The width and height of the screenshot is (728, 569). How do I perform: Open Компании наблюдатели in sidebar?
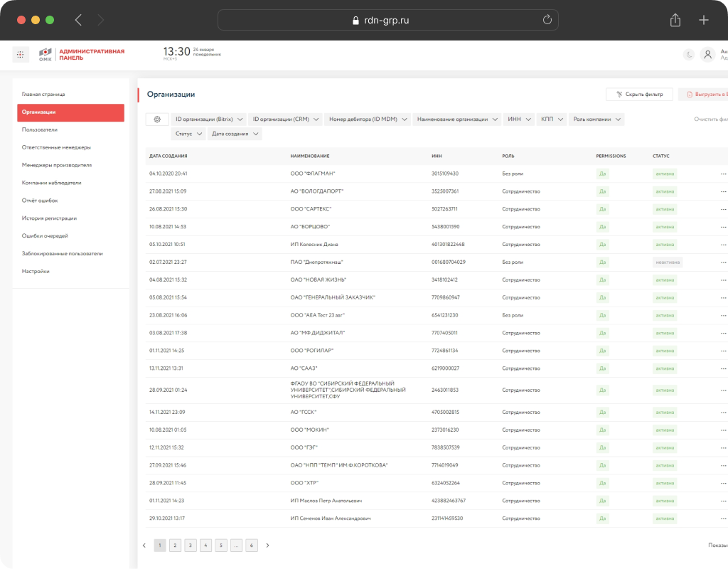(x=51, y=183)
